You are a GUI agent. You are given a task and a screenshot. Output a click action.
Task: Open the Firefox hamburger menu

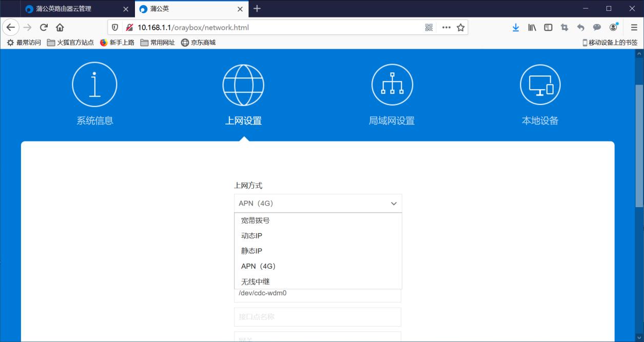[x=634, y=27]
